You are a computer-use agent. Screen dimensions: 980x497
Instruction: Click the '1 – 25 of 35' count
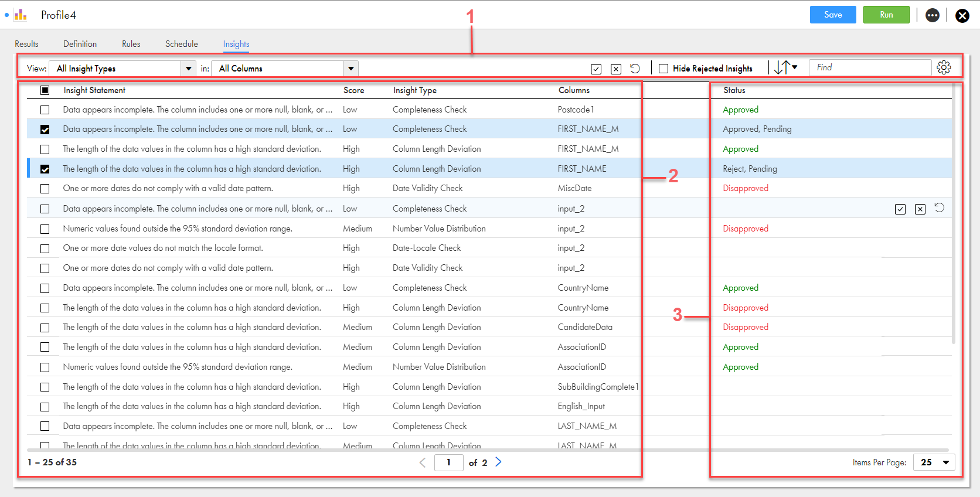tap(52, 462)
